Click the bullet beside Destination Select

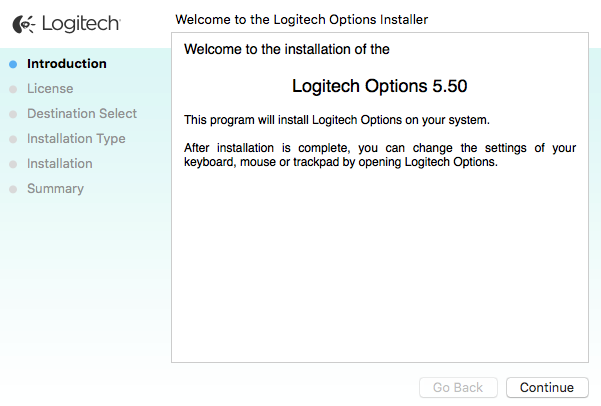click(x=13, y=114)
